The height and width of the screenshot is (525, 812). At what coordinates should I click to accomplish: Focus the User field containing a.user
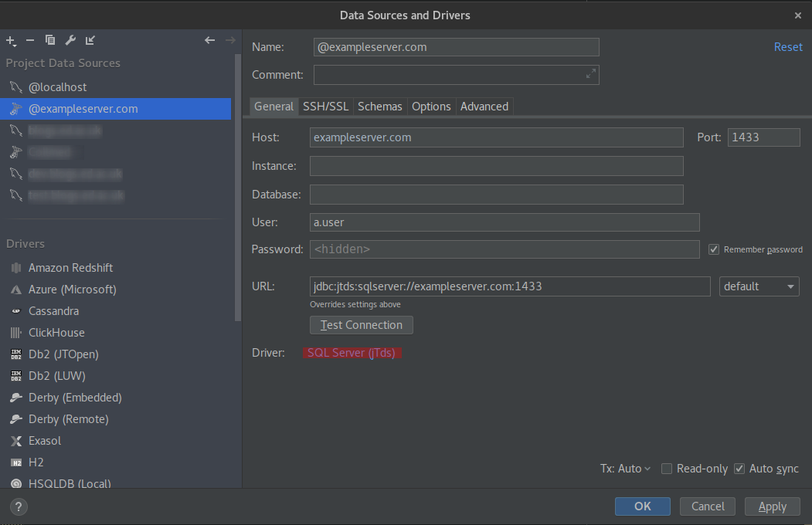coord(505,222)
